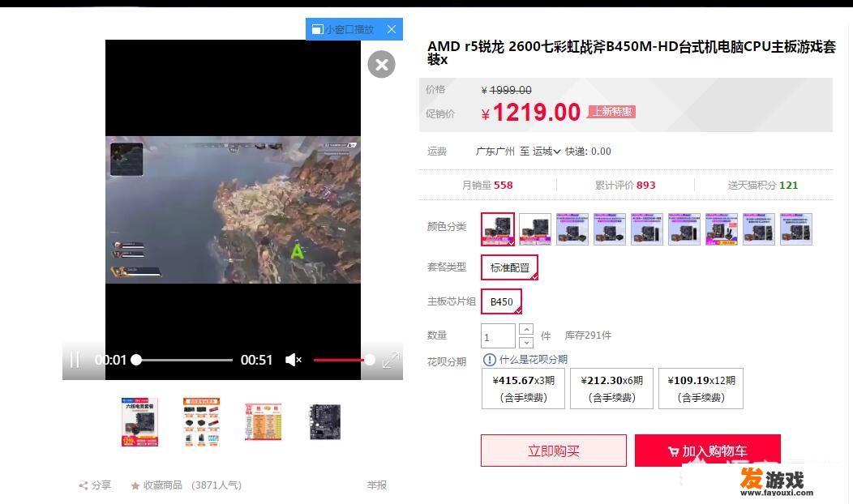Click the 送天猫积分 121 text
Viewport: 853px width, 504px height.
click(763, 185)
